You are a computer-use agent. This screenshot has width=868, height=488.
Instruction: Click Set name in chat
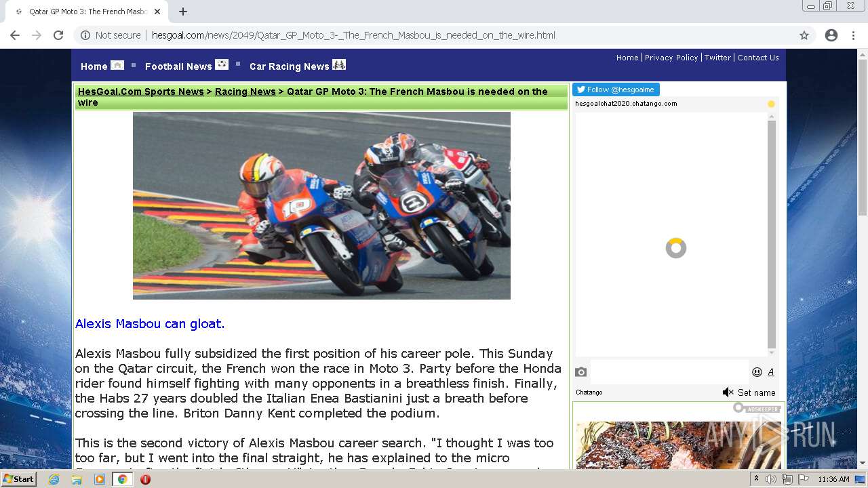point(757,392)
